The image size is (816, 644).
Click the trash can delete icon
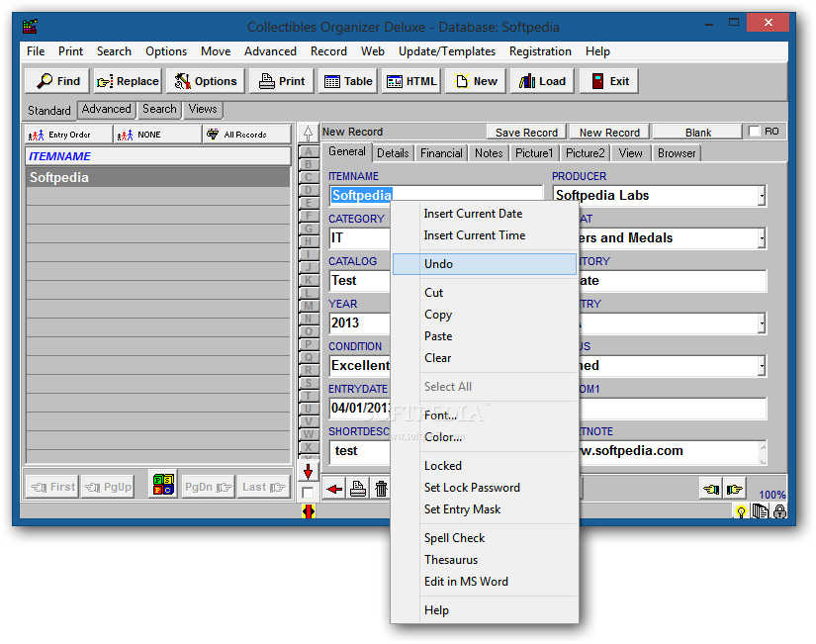tap(381, 489)
